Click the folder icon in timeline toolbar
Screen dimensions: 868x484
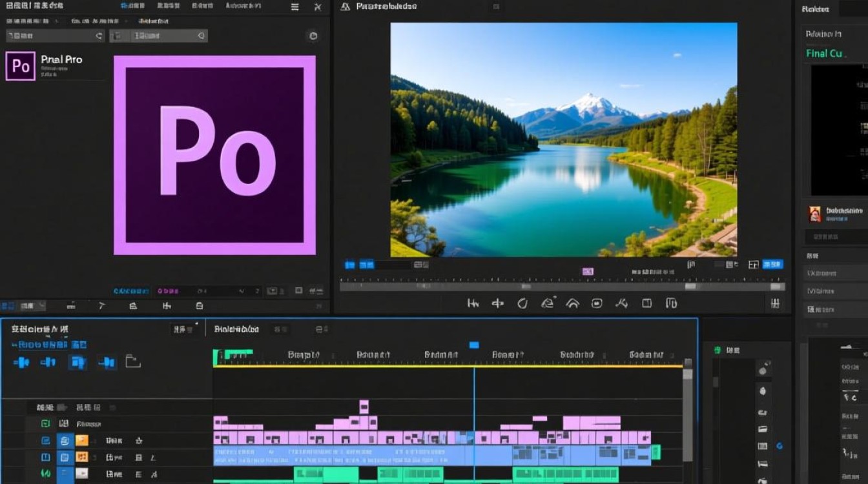coord(133,361)
